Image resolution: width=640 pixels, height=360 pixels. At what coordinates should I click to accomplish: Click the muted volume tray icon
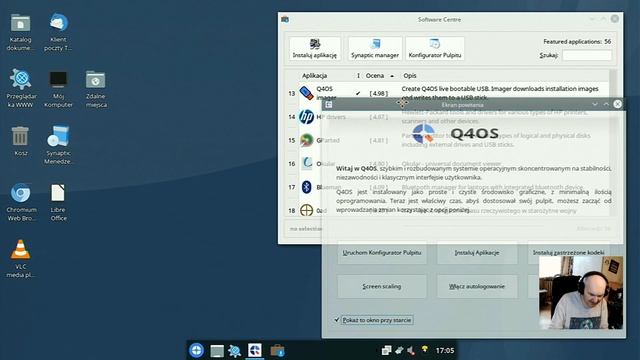[x=411, y=350]
